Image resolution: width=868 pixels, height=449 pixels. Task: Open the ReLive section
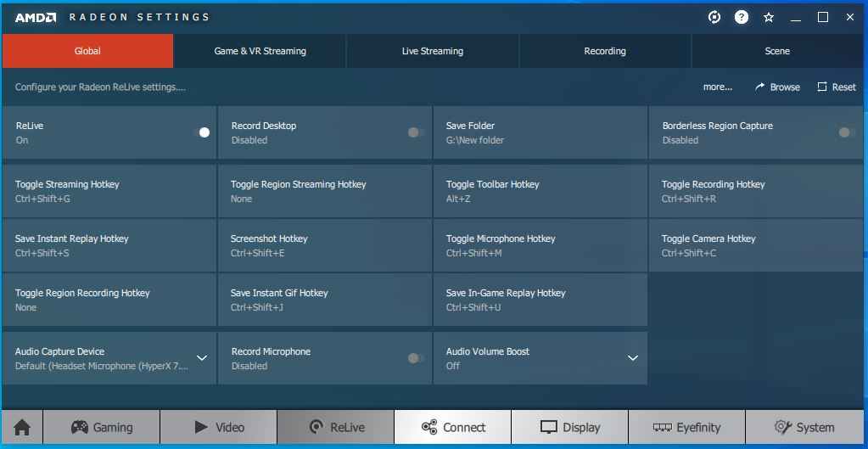pyautogui.click(x=336, y=428)
